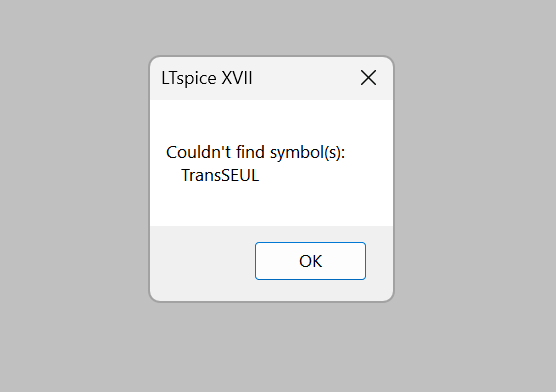
Task: Acknowledge the TransSEUL error with OK
Action: [310, 261]
